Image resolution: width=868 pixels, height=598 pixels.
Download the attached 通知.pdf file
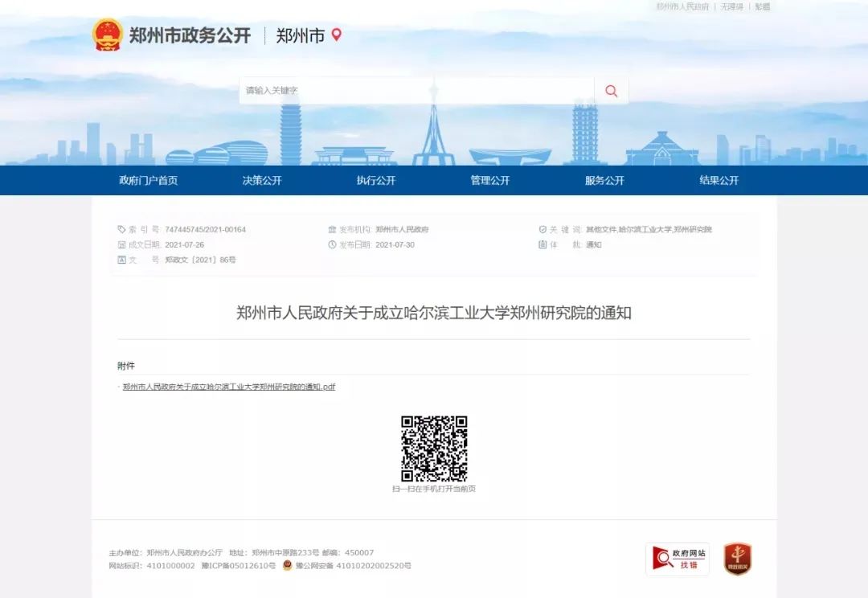click(228, 387)
